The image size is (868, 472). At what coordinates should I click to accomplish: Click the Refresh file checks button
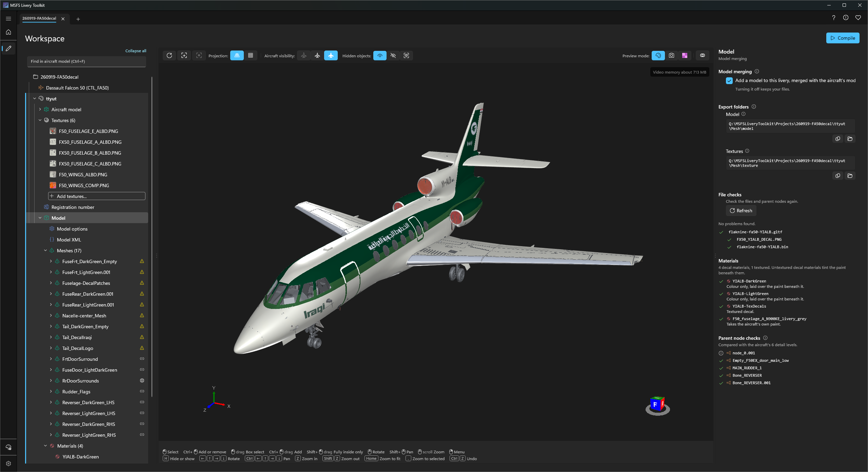pos(741,211)
